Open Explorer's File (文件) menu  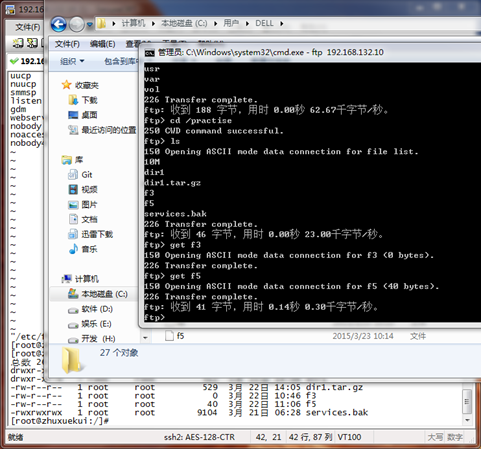tap(67, 44)
